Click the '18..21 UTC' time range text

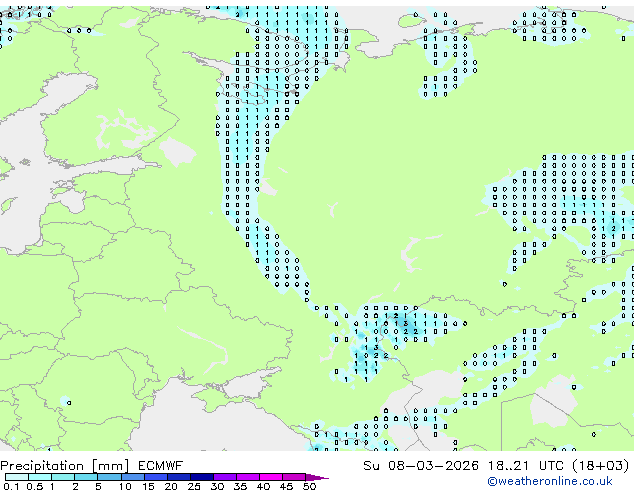(x=526, y=466)
